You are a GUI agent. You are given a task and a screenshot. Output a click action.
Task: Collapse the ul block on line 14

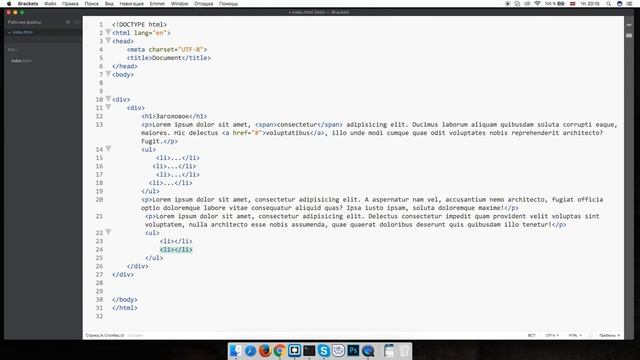click(108, 149)
